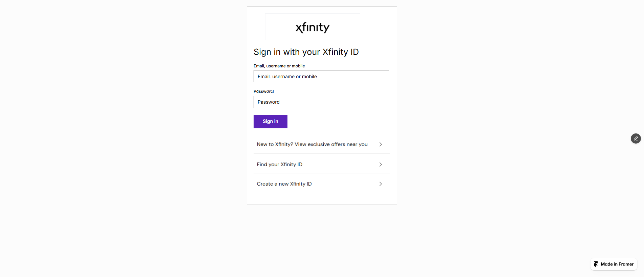The width and height of the screenshot is (644, 277).
Task: Click the empty card area below the Create ID row
Action: pyautogui.click(x=322, y=198)
